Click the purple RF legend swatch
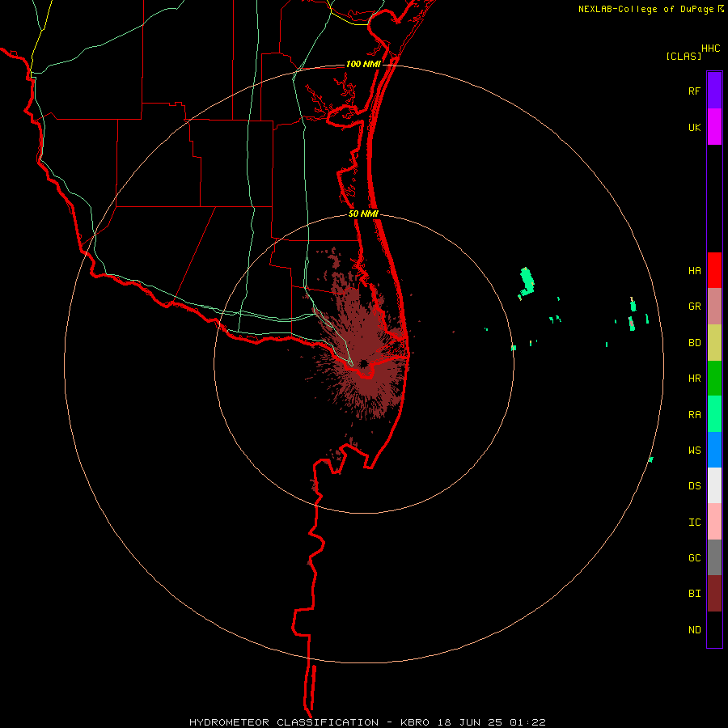 (x=714, y=90)
